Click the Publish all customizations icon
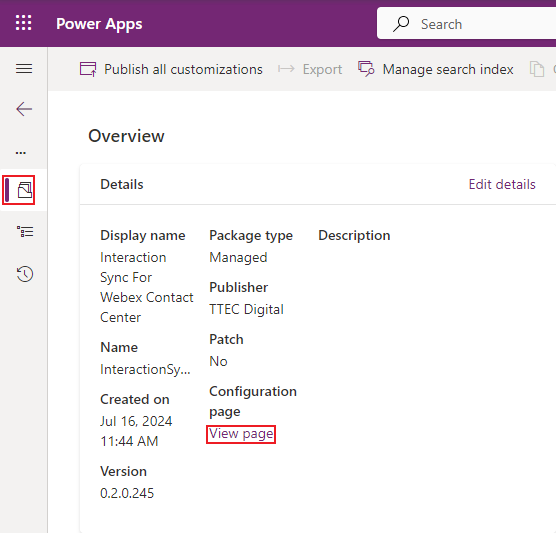 click(88, 69)
